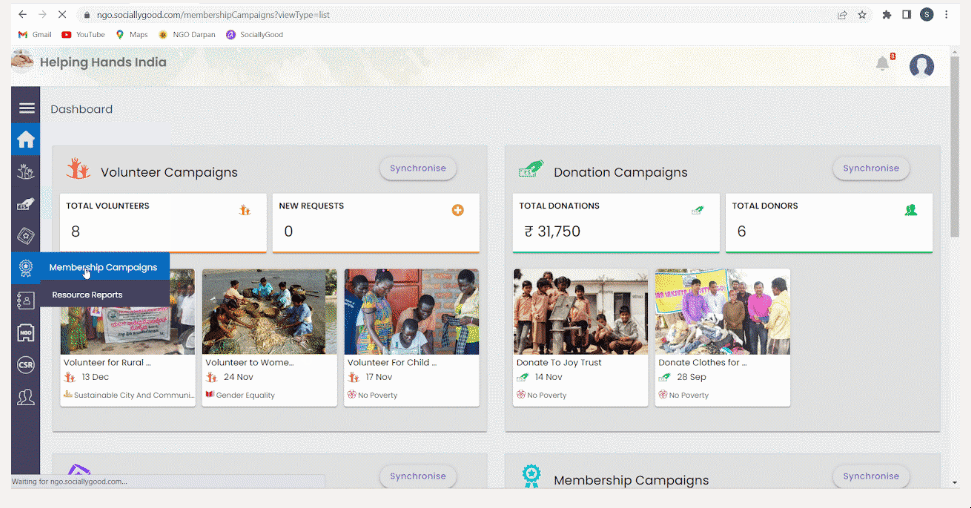Click Helping Hands India title

pos(103,62)
